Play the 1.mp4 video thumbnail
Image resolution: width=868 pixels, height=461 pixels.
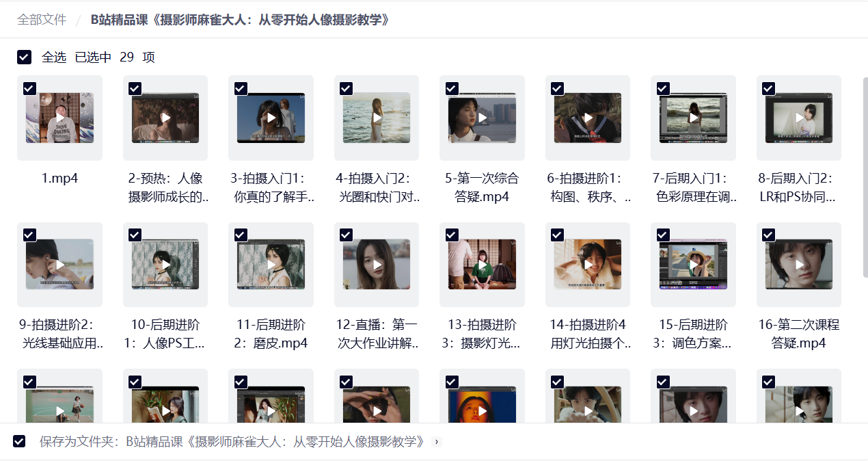(x=60, y=118)
